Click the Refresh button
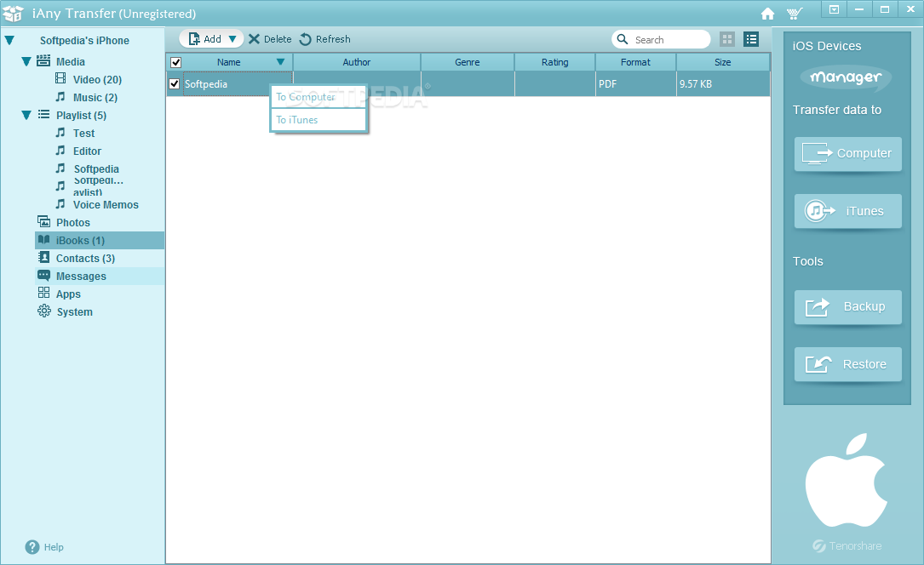924x565 pixels. [324, 39]
